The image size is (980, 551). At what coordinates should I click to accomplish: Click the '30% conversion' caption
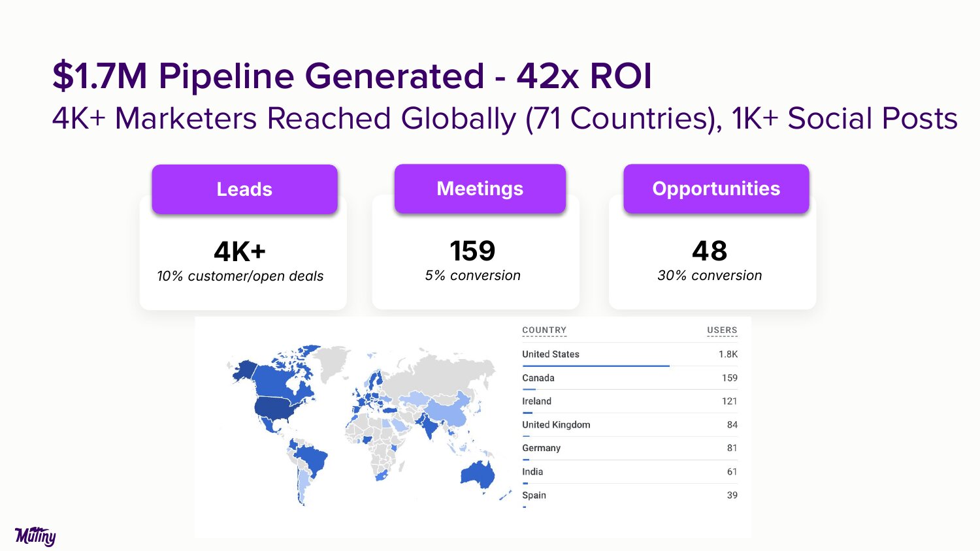[x=710, y=275]
